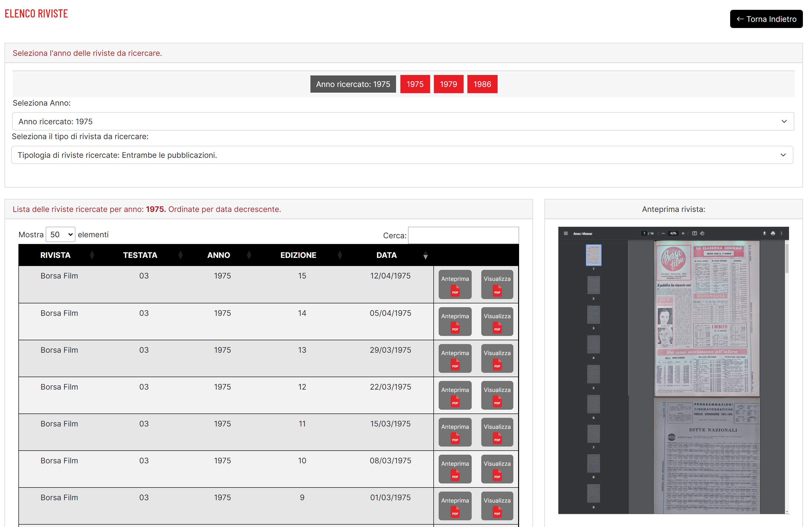Click Anteprima for edition 12 (22/03/1975)
The height and width of the screenshot is (527, 812).
pyautogui.click(x=455, y=395)
